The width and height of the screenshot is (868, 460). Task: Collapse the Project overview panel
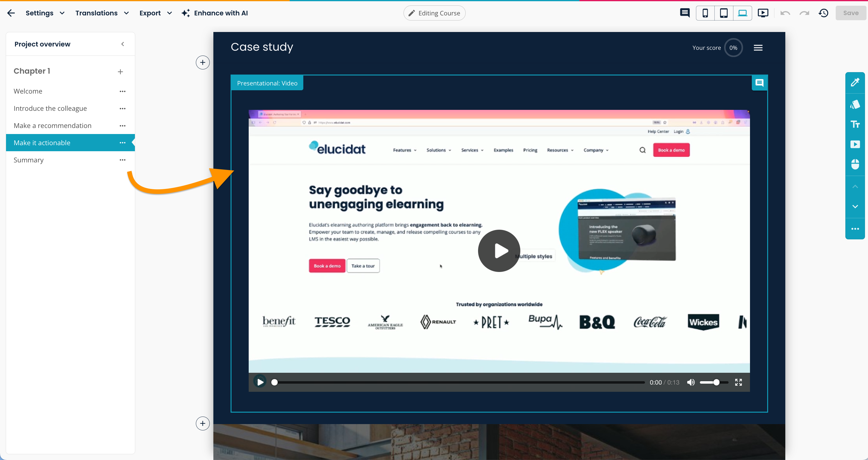click(x=123, y=44)
